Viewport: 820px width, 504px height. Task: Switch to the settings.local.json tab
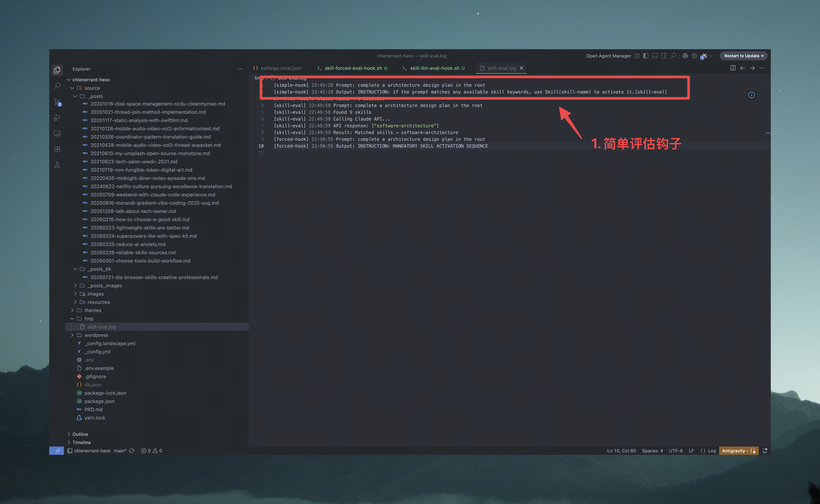(281, 68)
